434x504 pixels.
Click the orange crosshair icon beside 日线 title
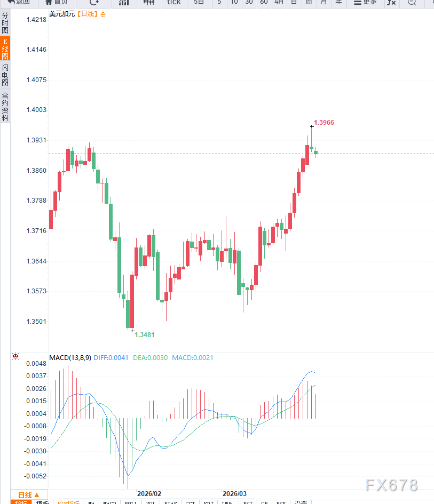pyautogui.click(x=103, y=14)
